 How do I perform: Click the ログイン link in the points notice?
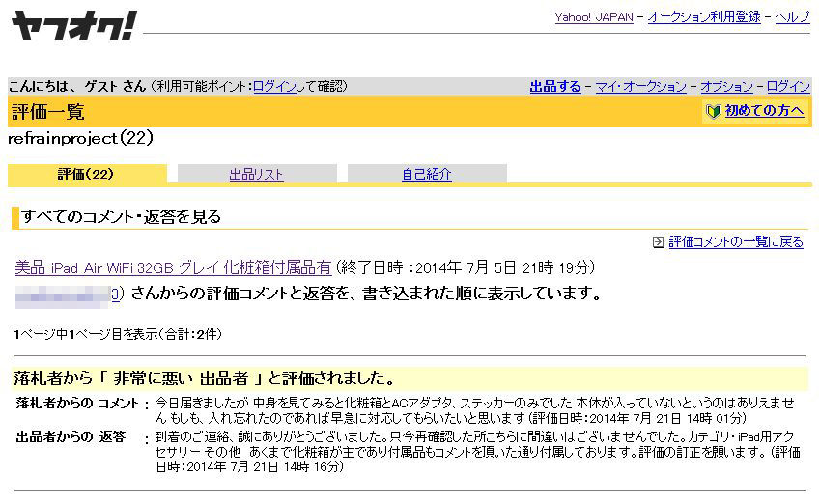click(x=274, y=86)
